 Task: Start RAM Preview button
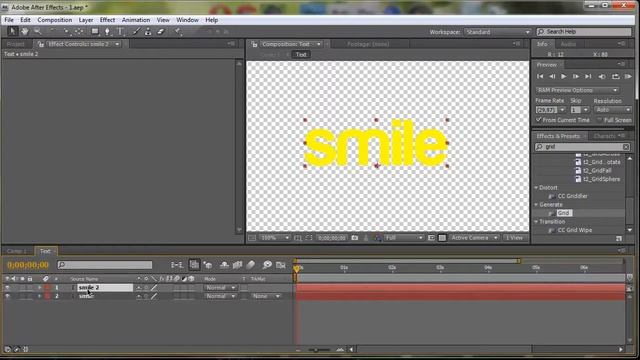pyautogui.click(x=628, y=76)
